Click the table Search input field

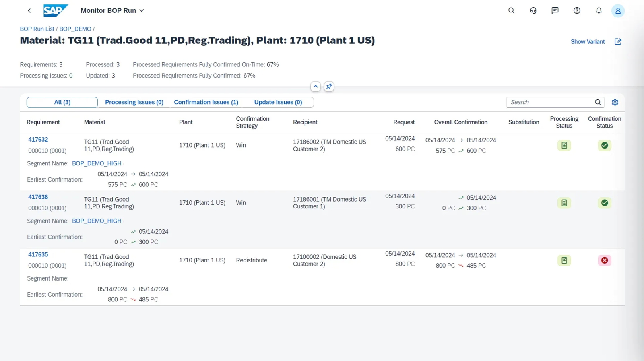(x=549, y=103)
